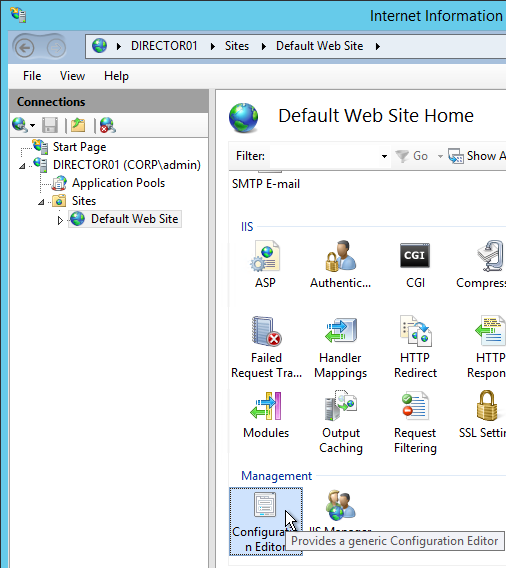
Task: Open the Create New Connection dropdown arrow
Action: 33,126
